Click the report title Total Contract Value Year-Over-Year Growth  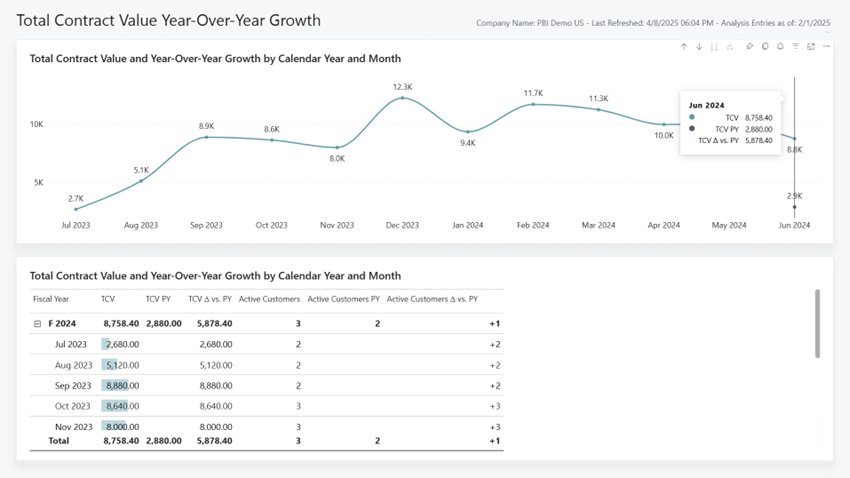click(x=169, y=21)
